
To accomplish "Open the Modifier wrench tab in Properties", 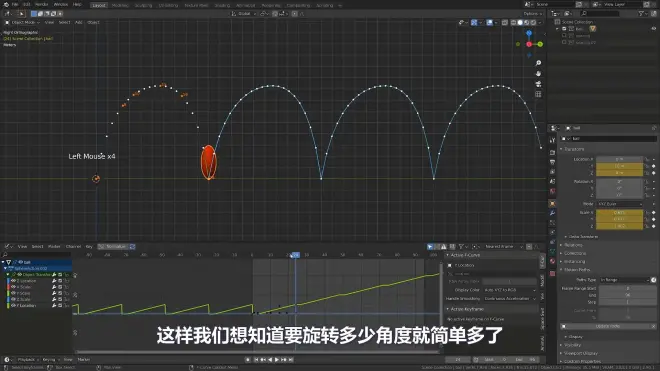I will point(552,213).
